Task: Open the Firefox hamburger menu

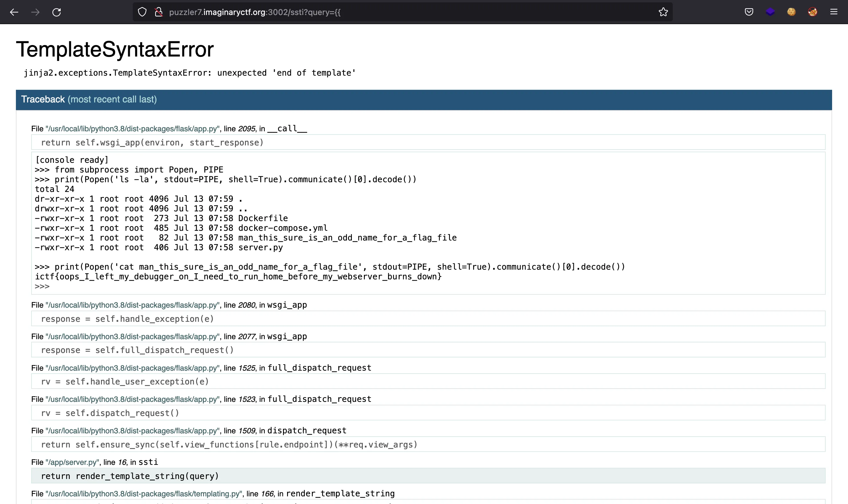Action: 834,12
